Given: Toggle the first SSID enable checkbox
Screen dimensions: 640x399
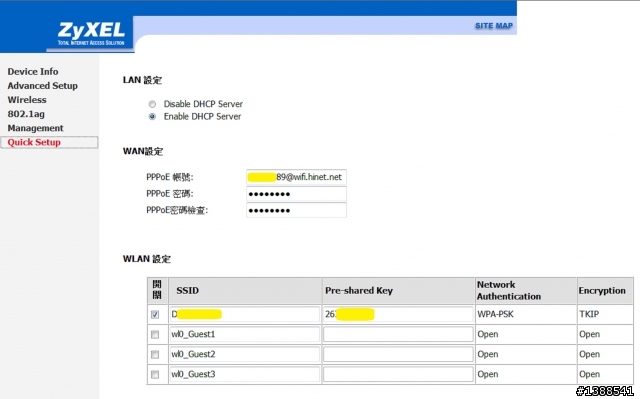Looking at the screenshot, I should (x=155, y=315).
